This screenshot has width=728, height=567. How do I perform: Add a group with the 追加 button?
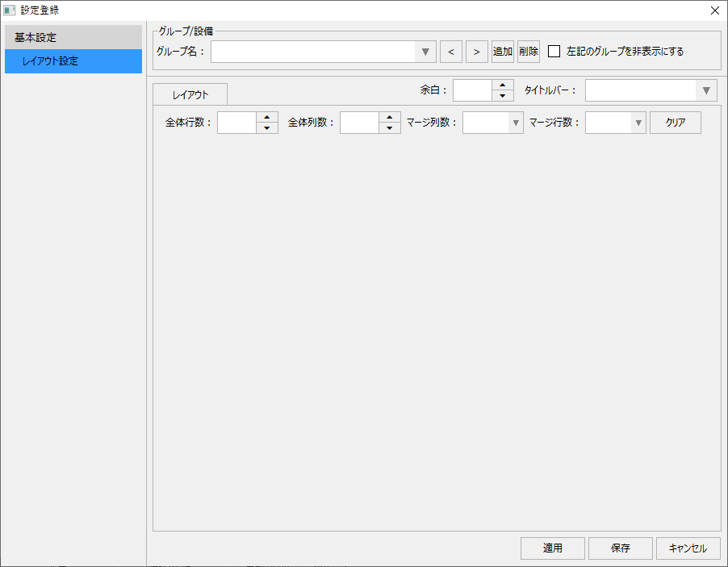pos(502,51)
